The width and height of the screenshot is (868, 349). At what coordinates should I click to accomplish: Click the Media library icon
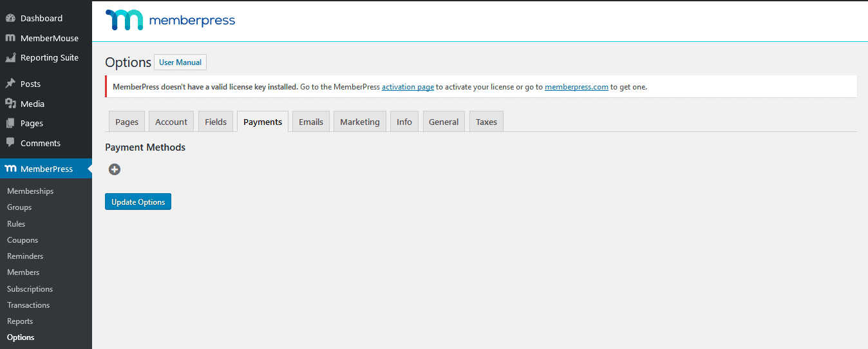coord(10,104)
